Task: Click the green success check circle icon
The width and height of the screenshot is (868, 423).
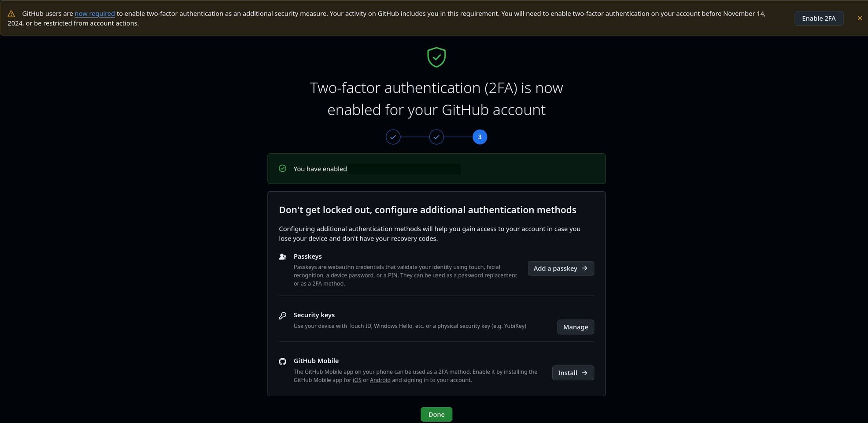Action: coord(283,168)
